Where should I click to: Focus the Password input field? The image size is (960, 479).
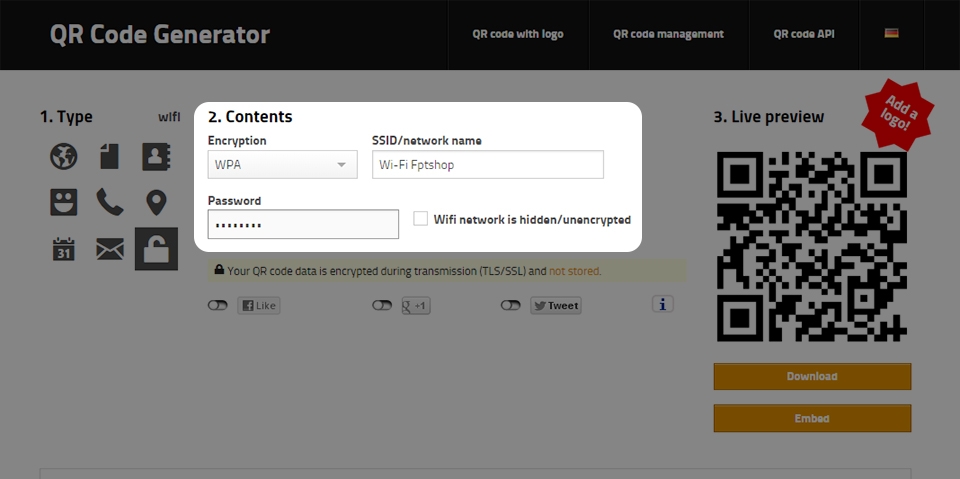pyautogui.click(x=303, y=224)
